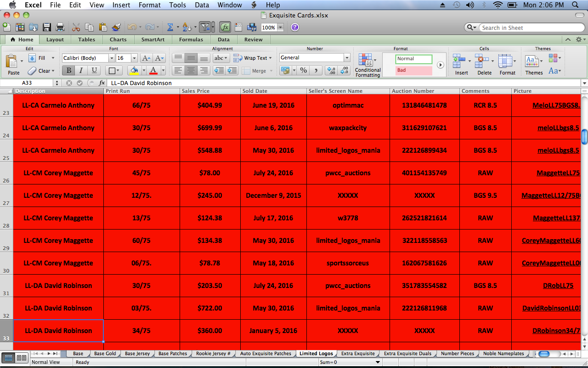The height and width of the screenshot is (368, 588).
Task: Click the Cut scissors icon
Action: 76,28
